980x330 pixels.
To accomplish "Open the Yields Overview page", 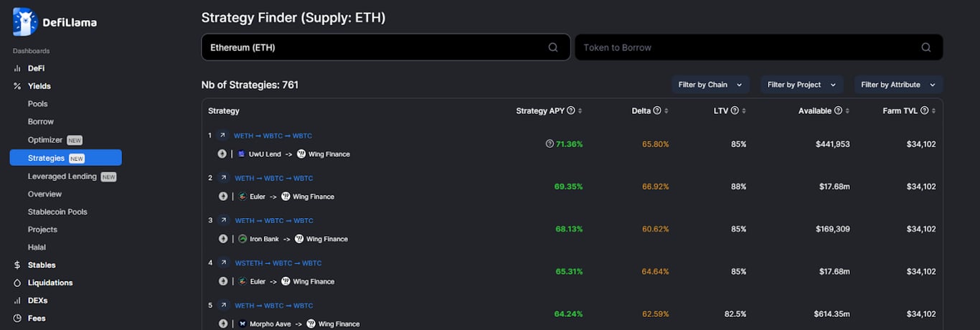I will [x=44, y=194].
